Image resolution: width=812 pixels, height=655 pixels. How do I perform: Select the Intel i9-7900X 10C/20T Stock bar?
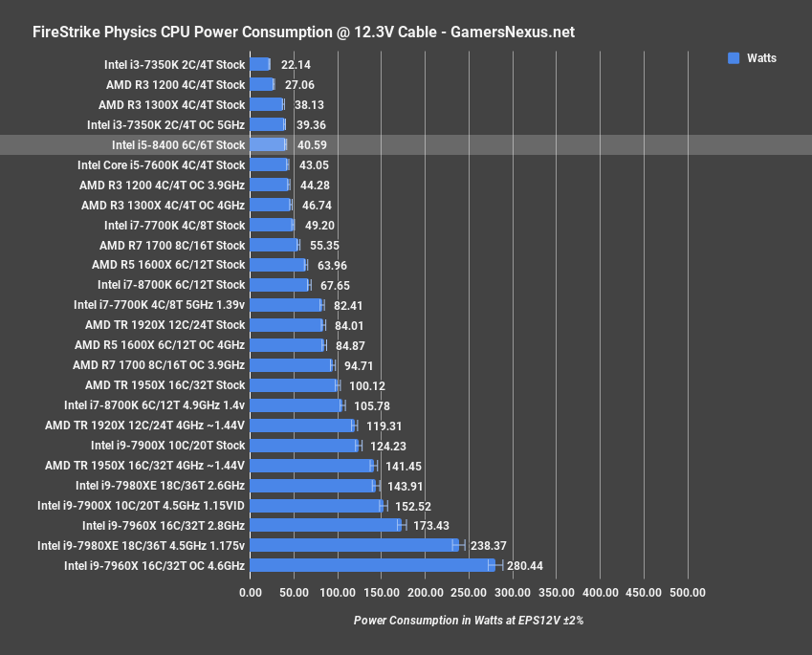(303, 445)
